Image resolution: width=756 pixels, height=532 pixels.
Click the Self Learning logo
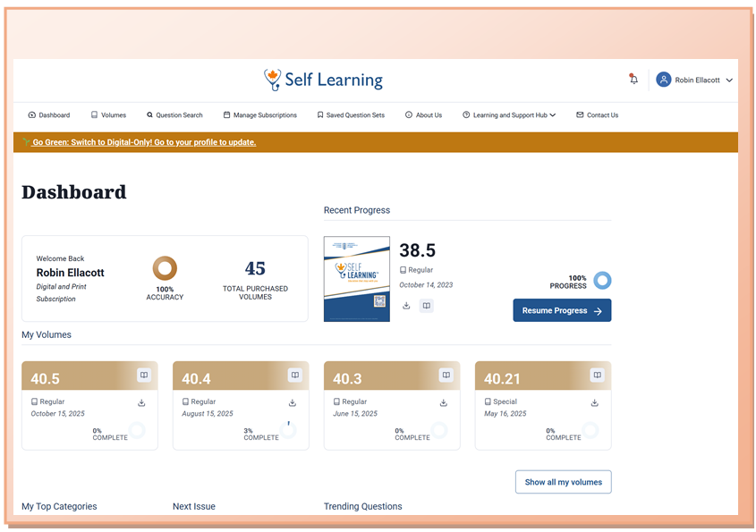324,80
